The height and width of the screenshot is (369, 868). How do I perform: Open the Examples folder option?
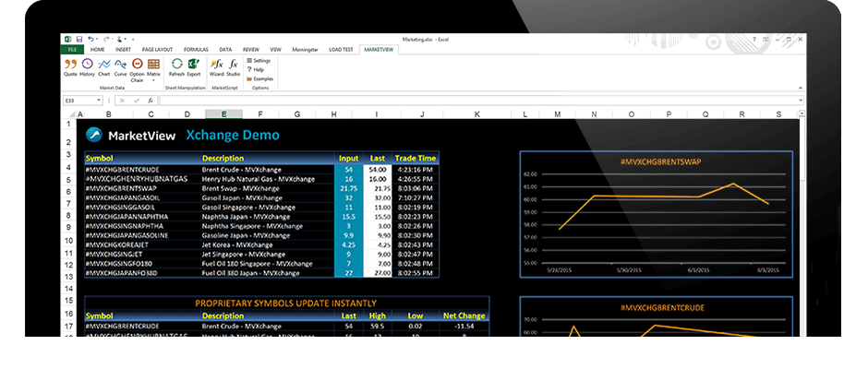click(260, 79)
